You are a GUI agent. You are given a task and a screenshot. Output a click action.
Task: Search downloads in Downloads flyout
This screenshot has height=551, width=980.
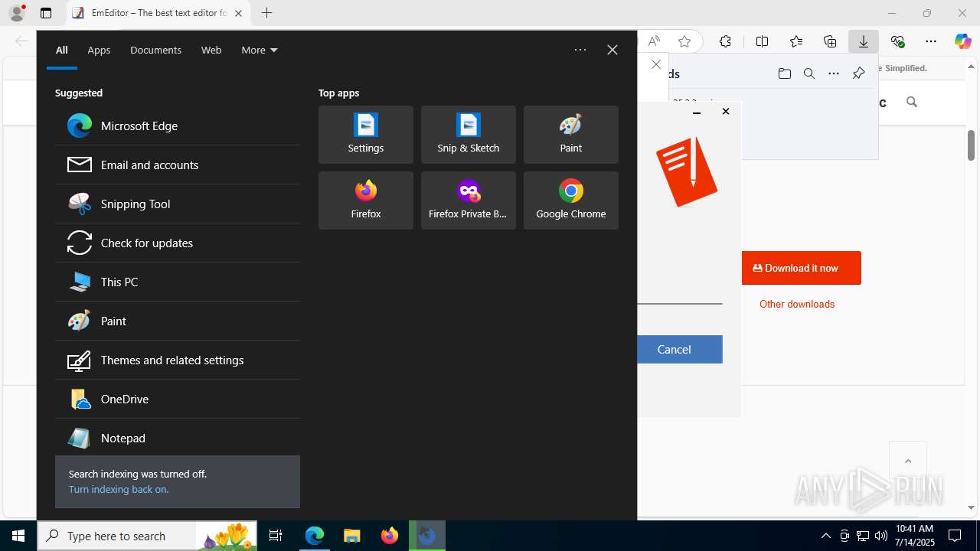point(809,73)
